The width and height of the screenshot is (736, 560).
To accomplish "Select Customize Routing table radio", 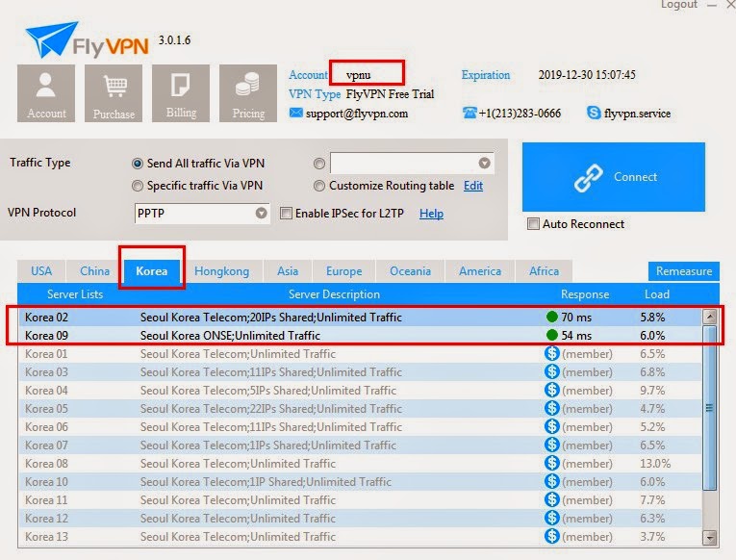I will coord(319,186).
